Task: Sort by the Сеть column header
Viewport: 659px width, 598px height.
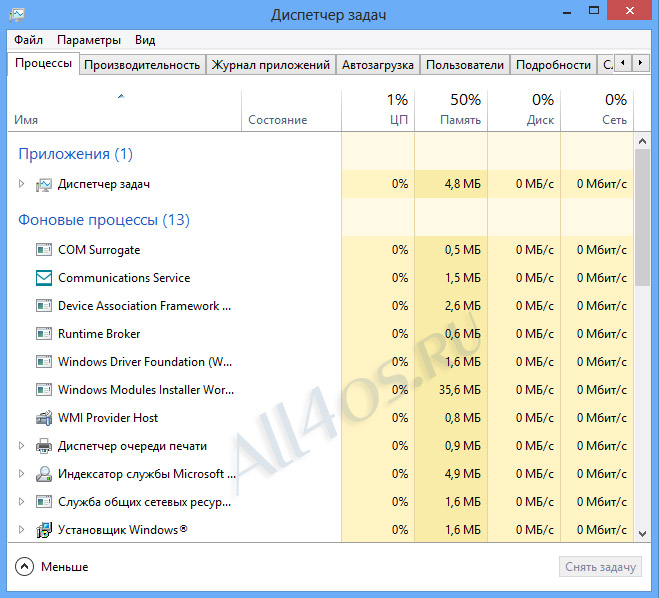Action: pyautogui.click(x=597, y=111)
